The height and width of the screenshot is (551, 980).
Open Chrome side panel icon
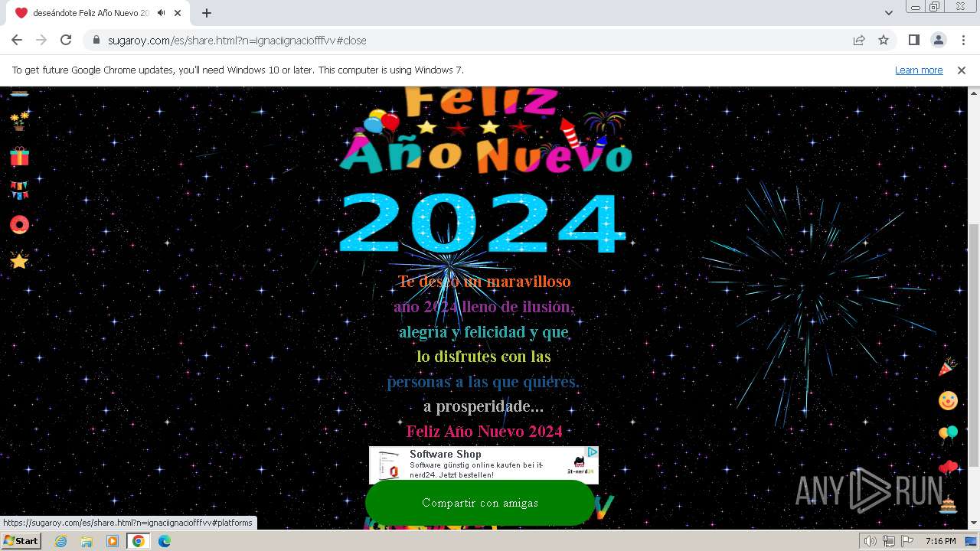pyautogui.click(x=914, y=40)
